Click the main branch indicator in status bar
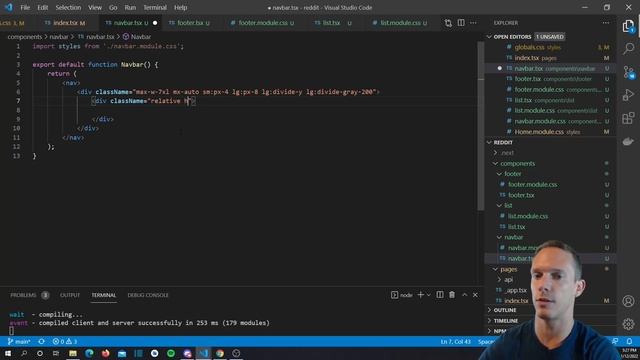This screenshot has width=640, height=360. point(19,341)
